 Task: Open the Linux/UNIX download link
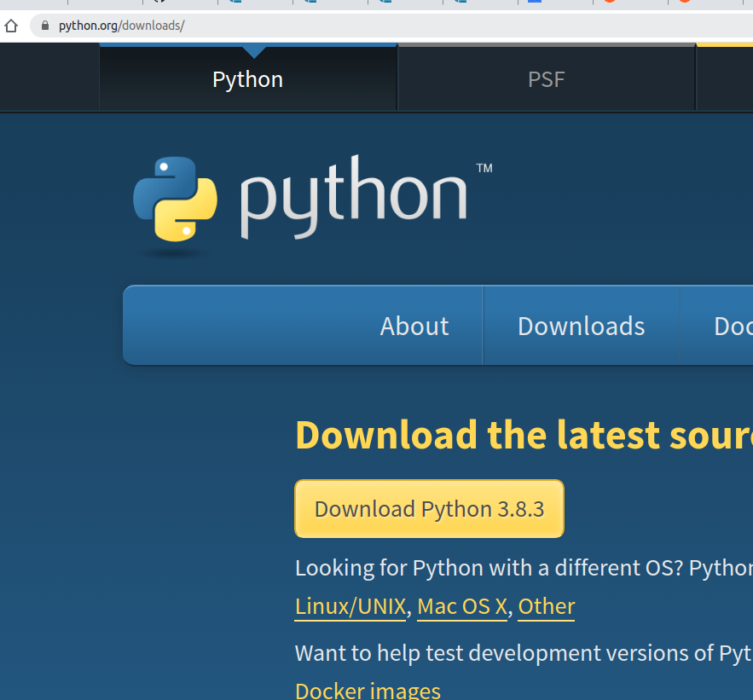350,605
